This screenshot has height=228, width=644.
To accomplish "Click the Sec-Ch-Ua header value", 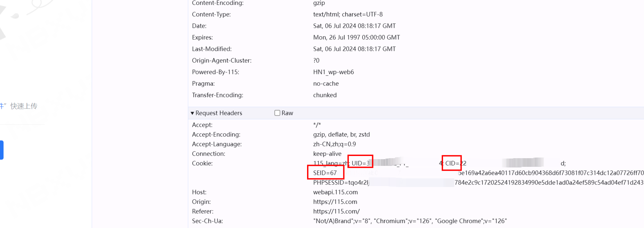I will (410, 221).
